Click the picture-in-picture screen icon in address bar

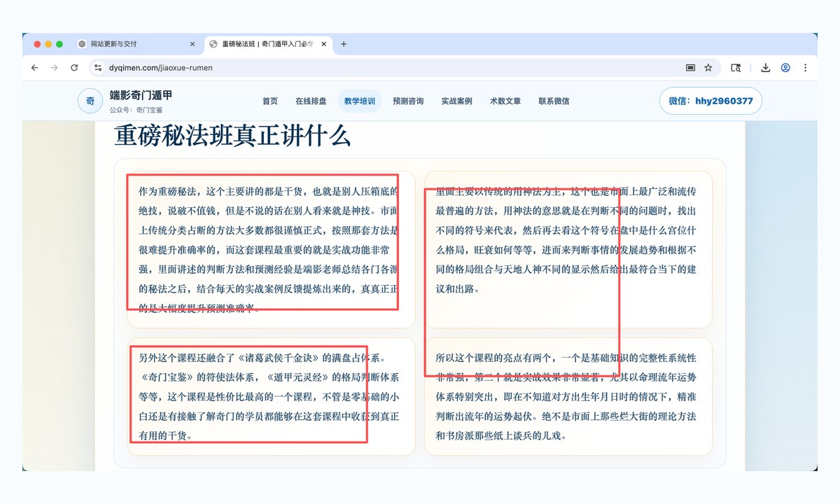click(x=690, y=68)
